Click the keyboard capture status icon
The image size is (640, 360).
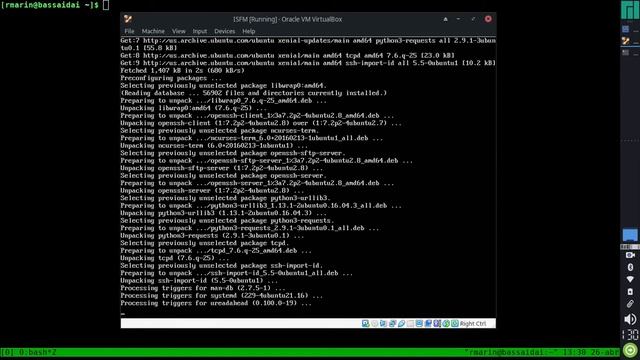pyautogui.click(x=455, y=323)
